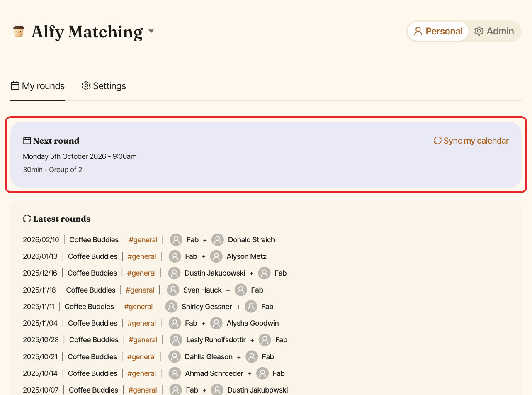
Task: Open #general link in 2025/10/28 row
Action: coord(143,340)
